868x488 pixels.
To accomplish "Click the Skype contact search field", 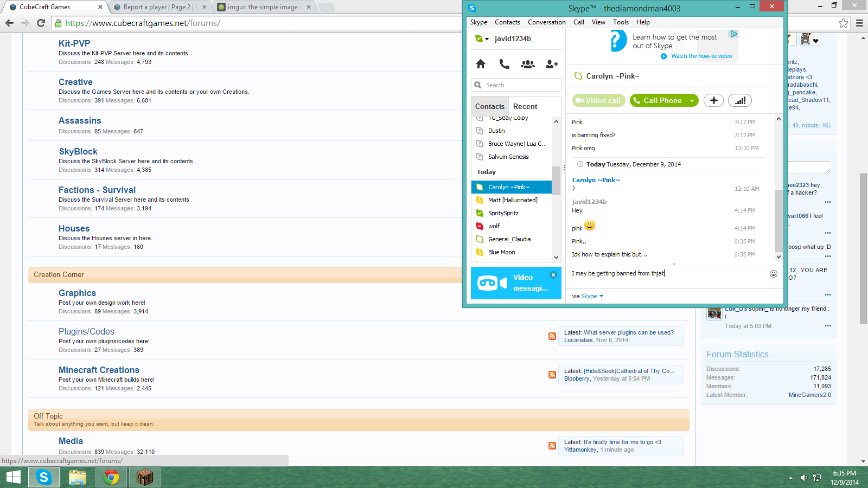I will tap(516, 85).
